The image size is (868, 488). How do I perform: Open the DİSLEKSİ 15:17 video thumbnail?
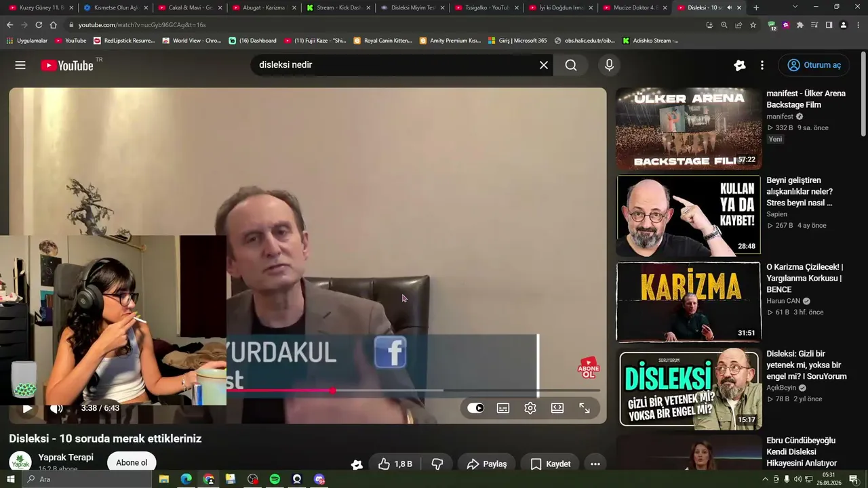(688, 388)
